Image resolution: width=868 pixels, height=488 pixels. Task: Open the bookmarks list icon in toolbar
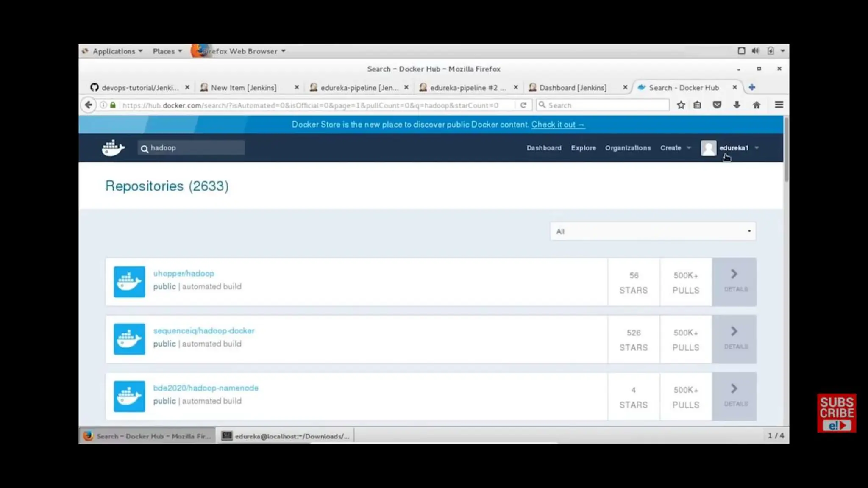pyautogui.click(x=697, y=105)
